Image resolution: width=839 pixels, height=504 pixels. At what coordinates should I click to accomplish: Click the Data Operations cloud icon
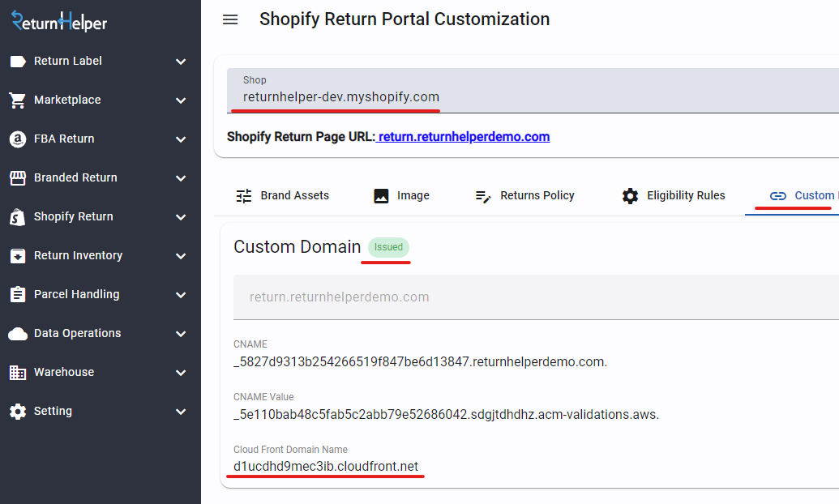(17, 333)
